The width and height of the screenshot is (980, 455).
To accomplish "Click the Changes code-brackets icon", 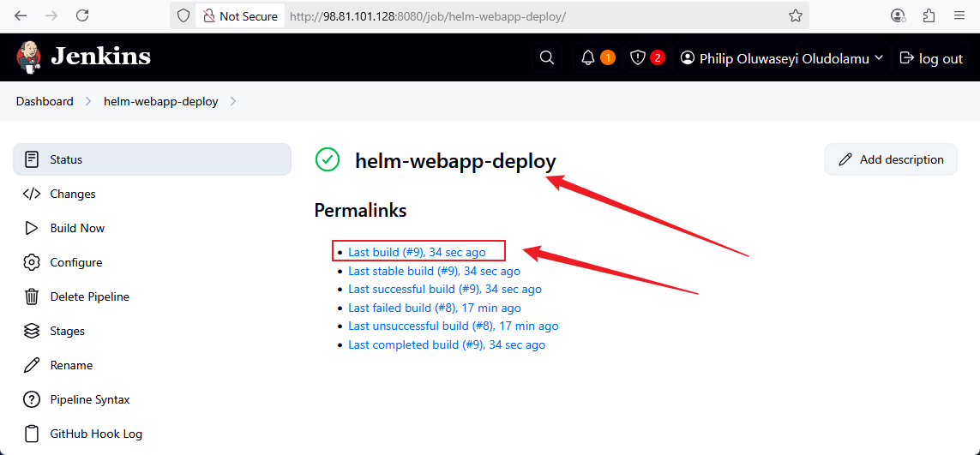I will 32,194.
